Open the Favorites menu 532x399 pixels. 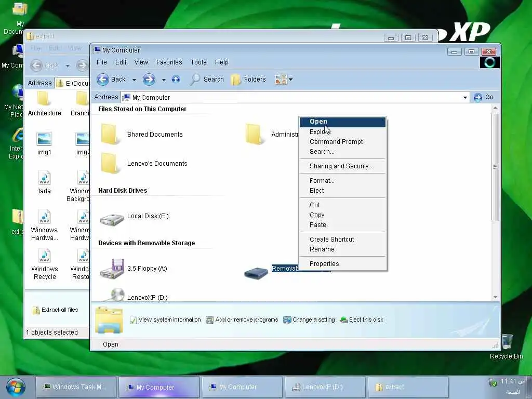169,62
